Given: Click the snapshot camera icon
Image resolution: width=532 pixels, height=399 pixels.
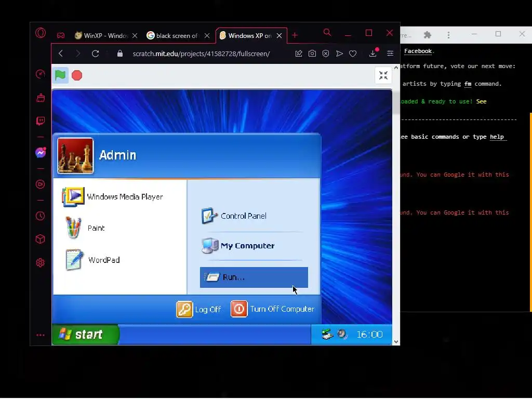Looking at the screenshot, I should pos(312,54).
